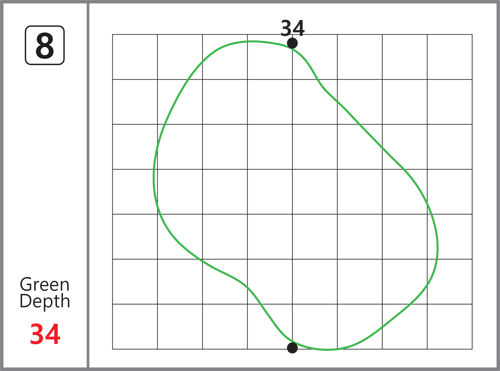Click the Green Depth label
Image resolution: width=500 pixels, height=371 pixels.
coord(45,293)
